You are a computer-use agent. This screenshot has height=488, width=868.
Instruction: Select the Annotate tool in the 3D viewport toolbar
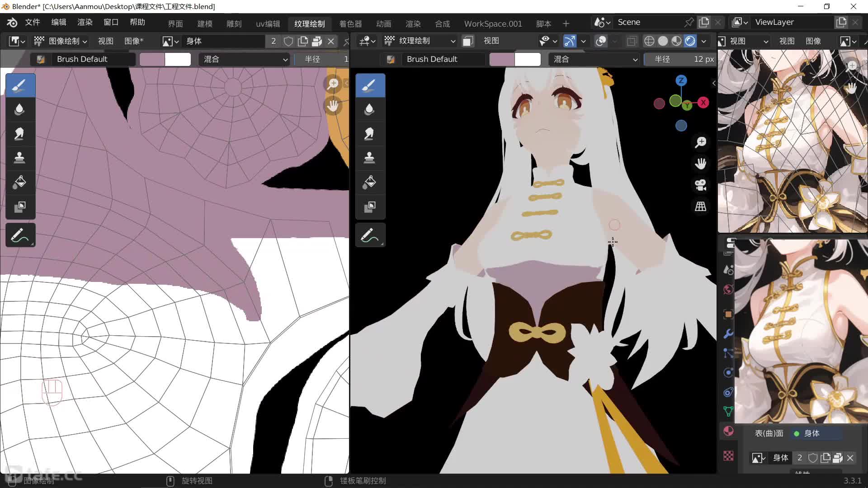point(370,235)
